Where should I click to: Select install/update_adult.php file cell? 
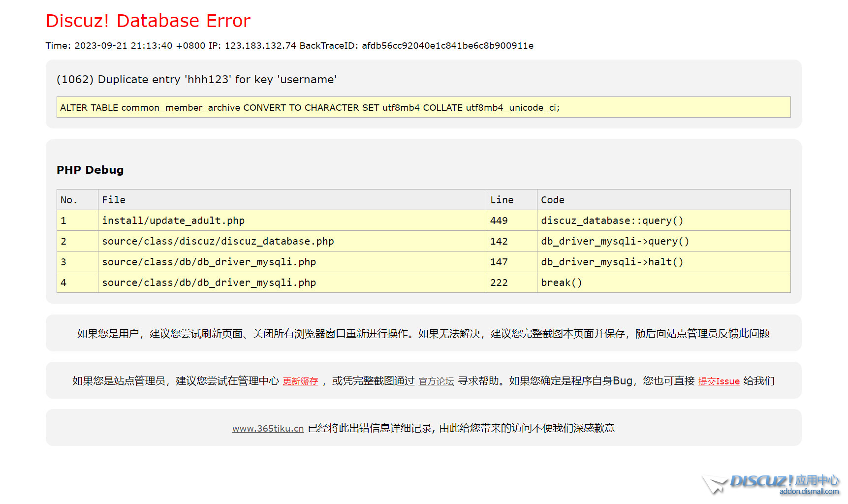point(292,220)
